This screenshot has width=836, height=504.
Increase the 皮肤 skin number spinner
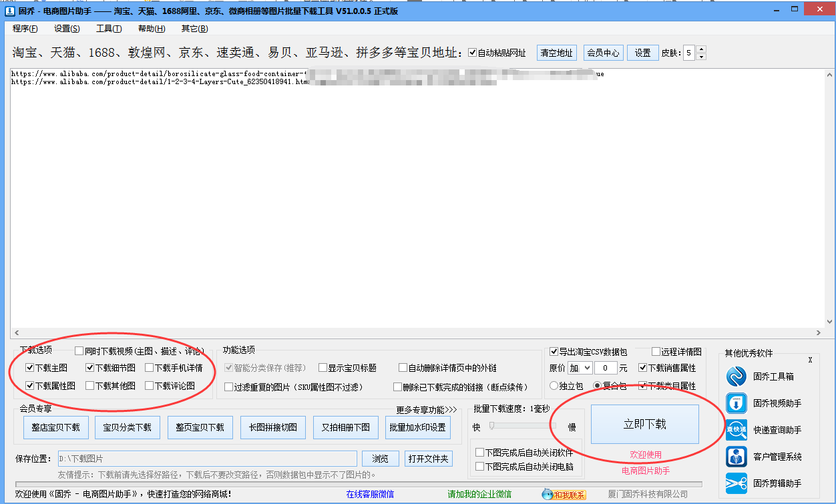pyautogui.click(x=700, y=49)
